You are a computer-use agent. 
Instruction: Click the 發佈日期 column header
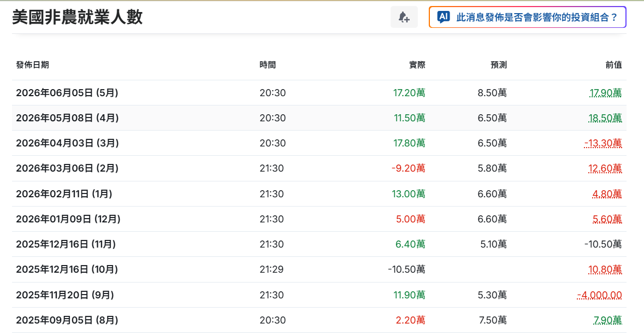pyautogui.click(x=32, y=65)
